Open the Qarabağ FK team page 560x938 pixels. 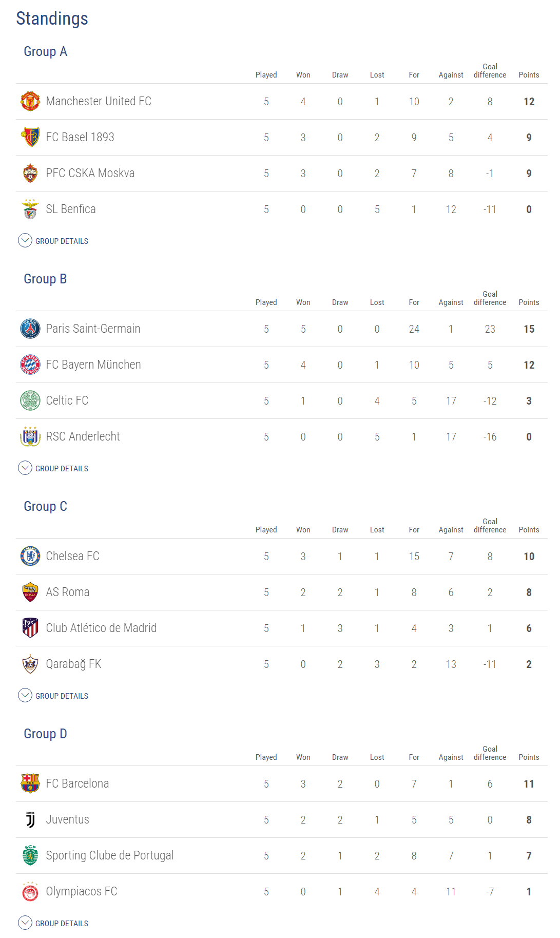click(x=73, y=664)
